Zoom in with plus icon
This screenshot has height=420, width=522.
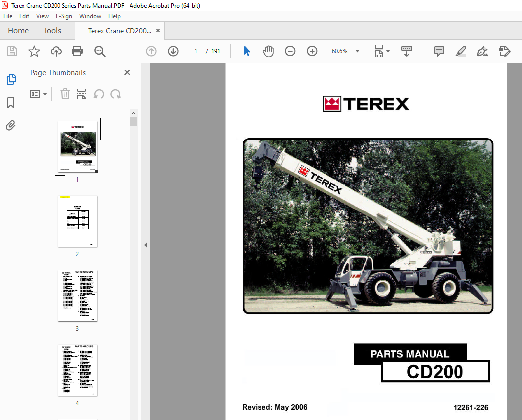tap(312, 51)
